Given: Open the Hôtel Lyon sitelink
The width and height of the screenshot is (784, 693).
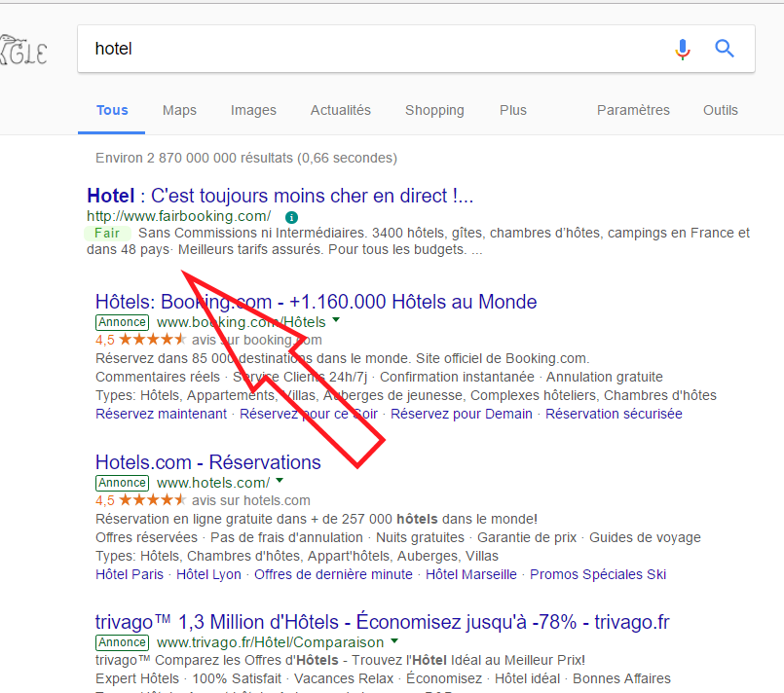Looking at the screenshot, I should click(208, 574).
